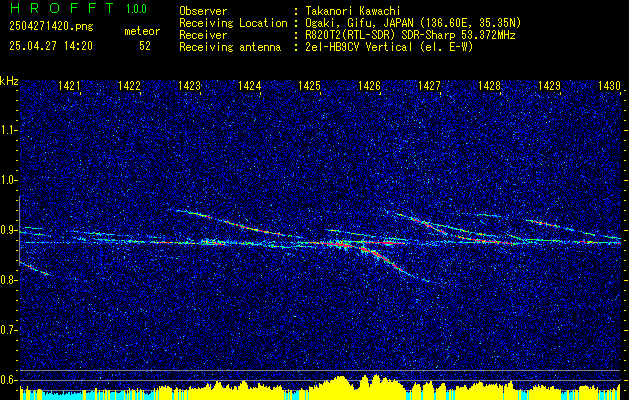Click time marker 1428
This screenshot has width=629, height=400.
click(489, 85)
